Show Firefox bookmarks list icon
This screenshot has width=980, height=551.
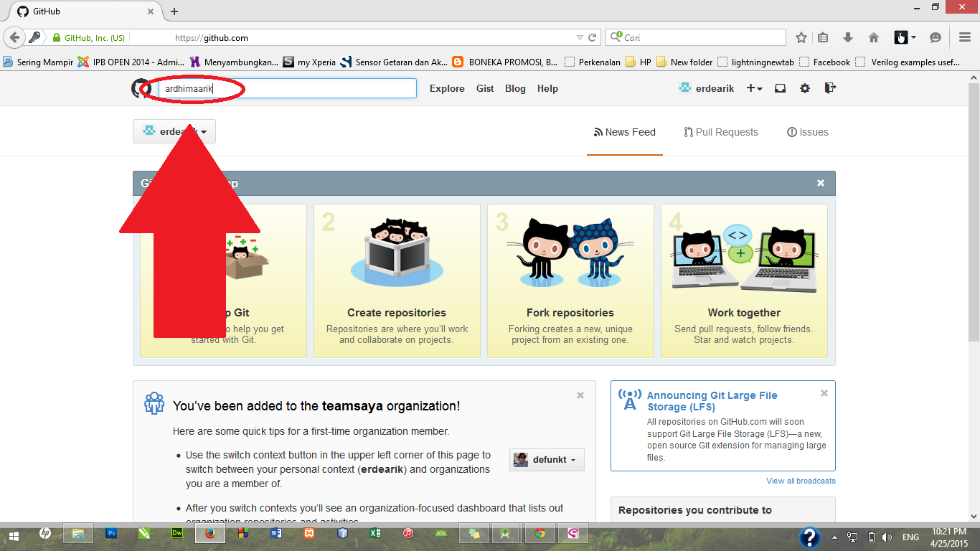coord(823,37)
